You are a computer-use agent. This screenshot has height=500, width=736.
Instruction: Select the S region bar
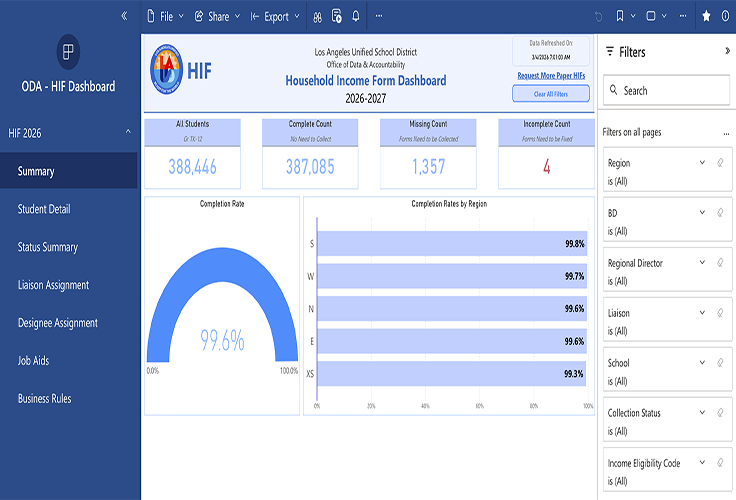452,244
